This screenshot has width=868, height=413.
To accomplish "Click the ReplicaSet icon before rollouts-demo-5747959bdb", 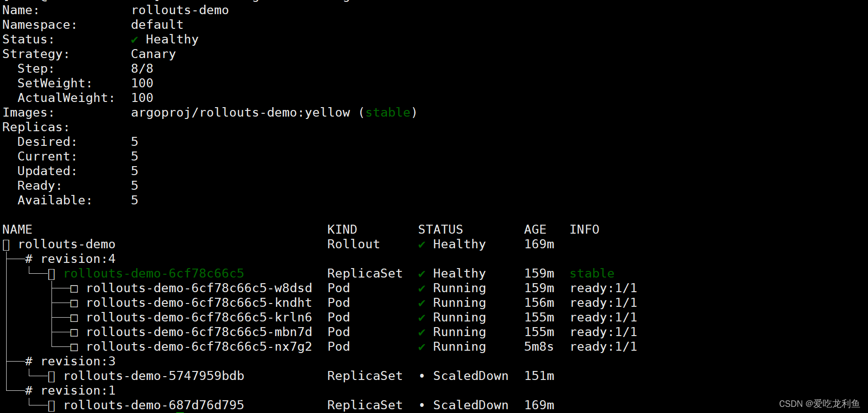I will tap(52, 376).
